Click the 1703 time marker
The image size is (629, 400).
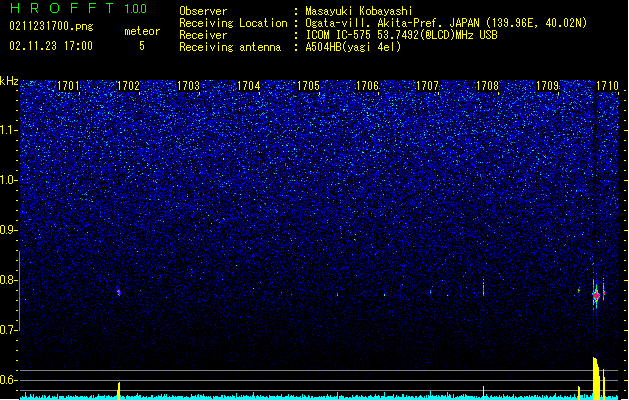pyautogui.click(x=188, y=86)
